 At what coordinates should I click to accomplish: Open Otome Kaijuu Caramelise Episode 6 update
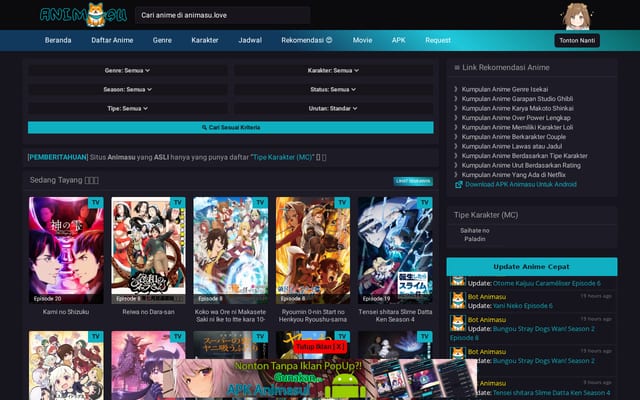click(x=547, y=283)
